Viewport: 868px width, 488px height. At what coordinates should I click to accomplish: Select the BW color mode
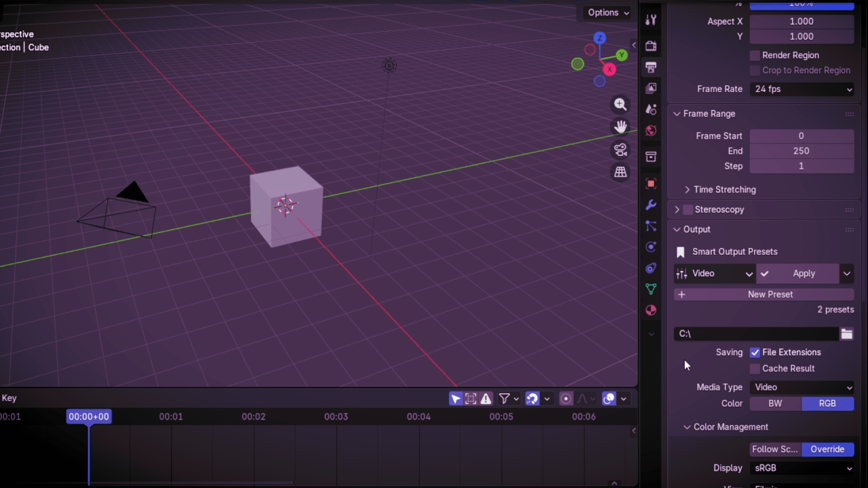(775, 403)
